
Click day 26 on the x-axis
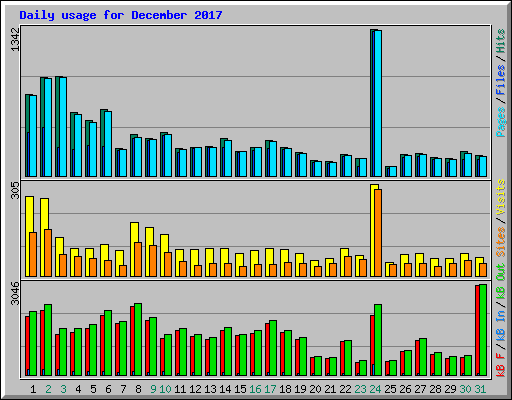(x=405, y=389)
